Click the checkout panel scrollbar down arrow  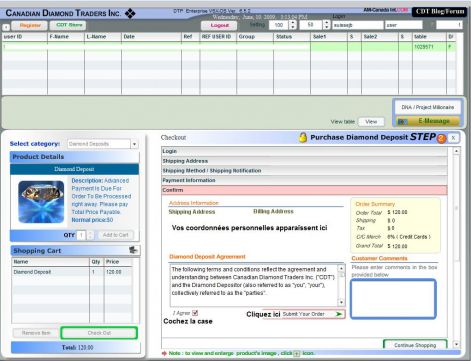pyautogui.click(x=456, y=344)
